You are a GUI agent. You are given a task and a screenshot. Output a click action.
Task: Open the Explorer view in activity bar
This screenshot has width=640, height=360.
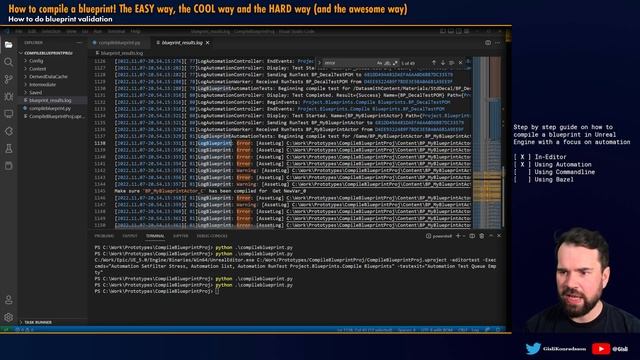(9, 44)
